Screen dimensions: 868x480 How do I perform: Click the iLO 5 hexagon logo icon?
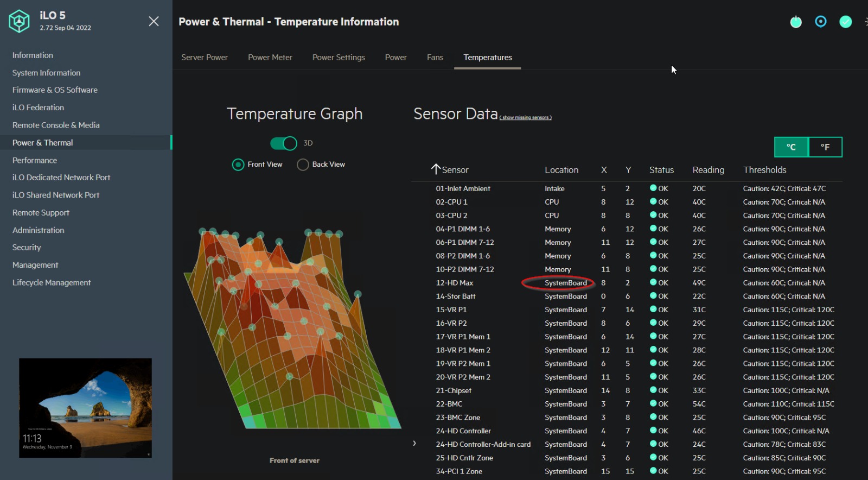pos(19,22)
